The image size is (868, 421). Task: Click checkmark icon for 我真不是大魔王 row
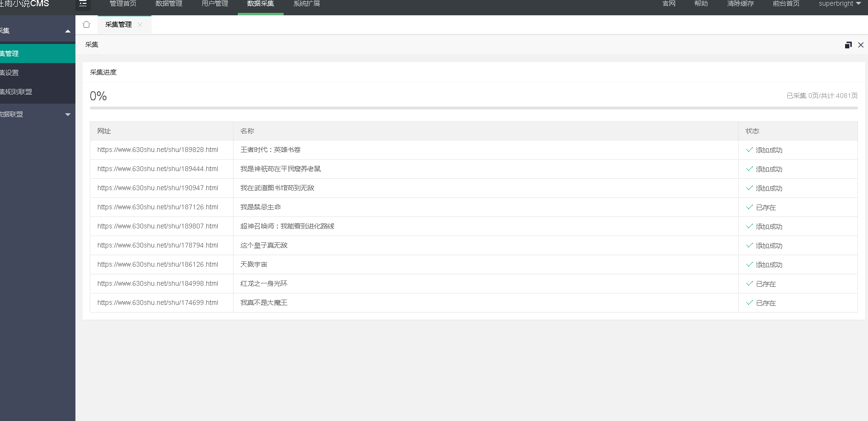coord(749,302)
